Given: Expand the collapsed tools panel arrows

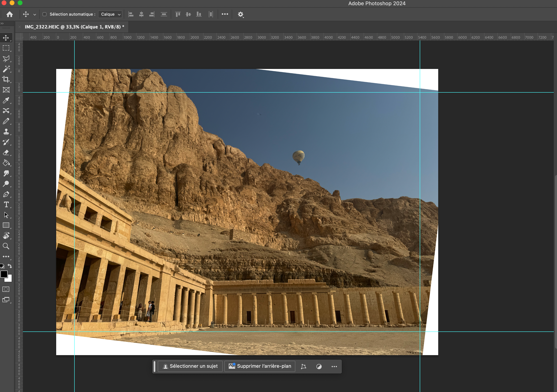Looking at the screenshot, I should [x=2, y=23].
